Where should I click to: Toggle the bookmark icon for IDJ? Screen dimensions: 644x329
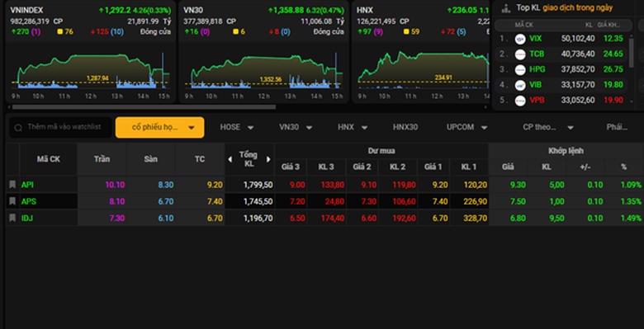click(x=12, y=218)
